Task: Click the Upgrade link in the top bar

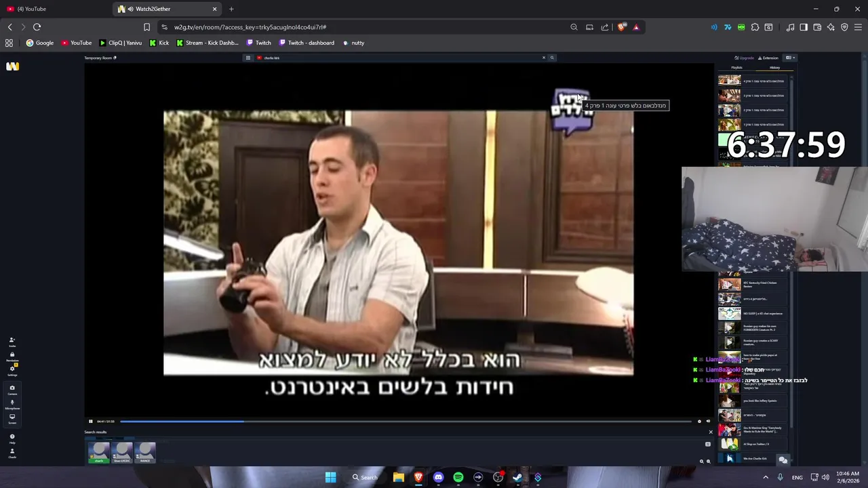Action: click(744, 58)
